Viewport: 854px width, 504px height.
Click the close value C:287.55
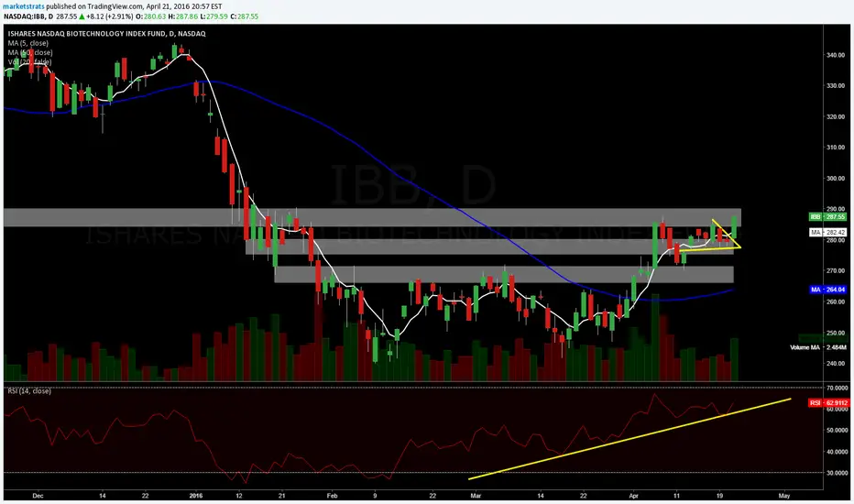click(x=244, y=16)
